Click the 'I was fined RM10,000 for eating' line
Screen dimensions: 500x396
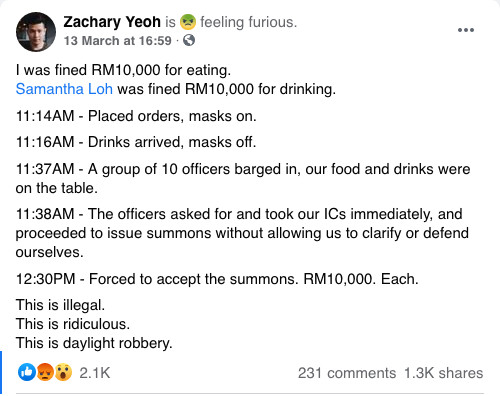pyautogui.click(x=123, y=70)
